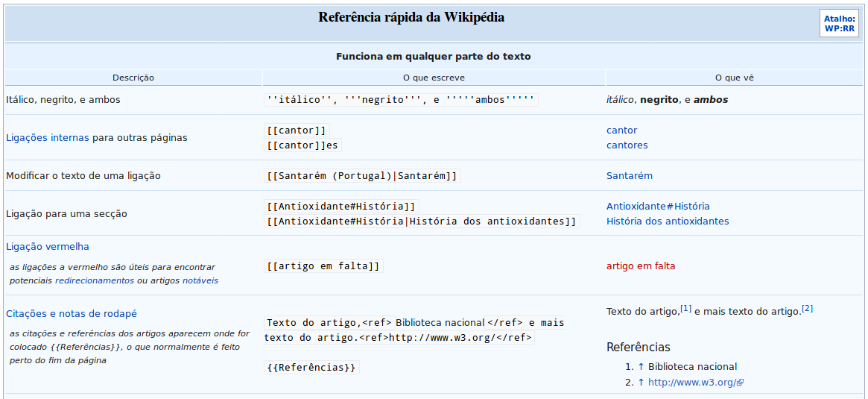Click the [[cantor]] code snippet

[x=297, y=131]
